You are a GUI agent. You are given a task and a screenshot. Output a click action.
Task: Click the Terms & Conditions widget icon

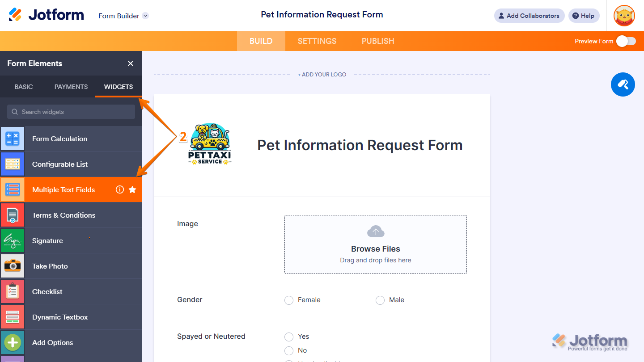(13, 215)
